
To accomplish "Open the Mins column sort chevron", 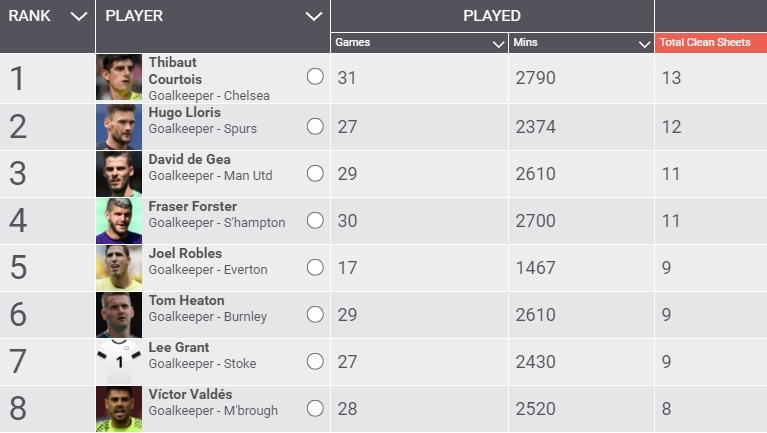I will (x=644, y=44).
